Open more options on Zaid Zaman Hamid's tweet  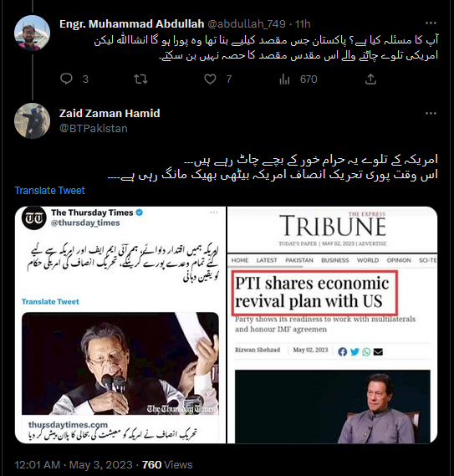click(431, 114)
